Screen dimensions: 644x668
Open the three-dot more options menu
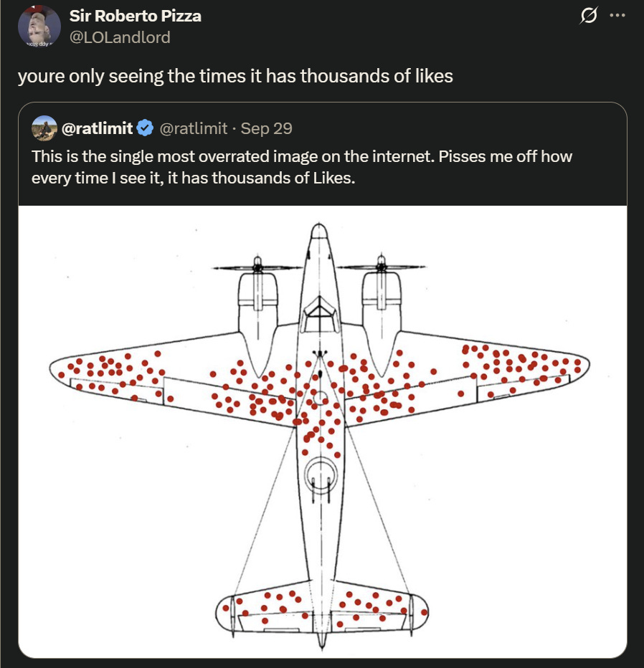[x=617, y=16]
